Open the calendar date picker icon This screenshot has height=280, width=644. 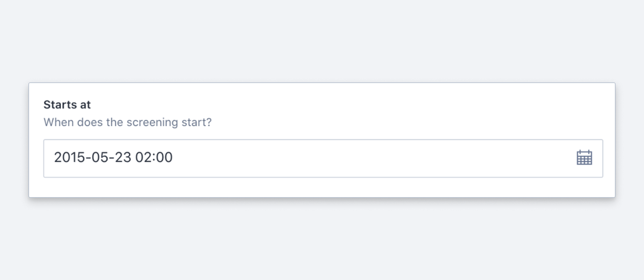click(x=584, y=158)
